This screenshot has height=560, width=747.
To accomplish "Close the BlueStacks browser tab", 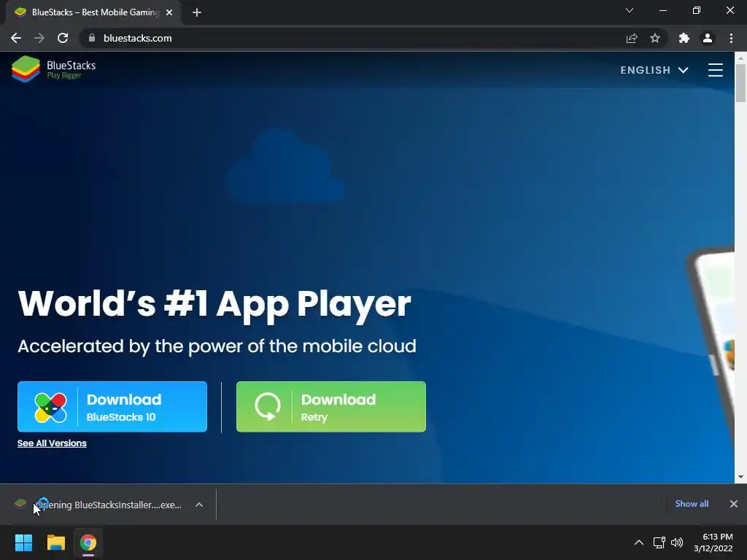I will click(x=169, y=12).
